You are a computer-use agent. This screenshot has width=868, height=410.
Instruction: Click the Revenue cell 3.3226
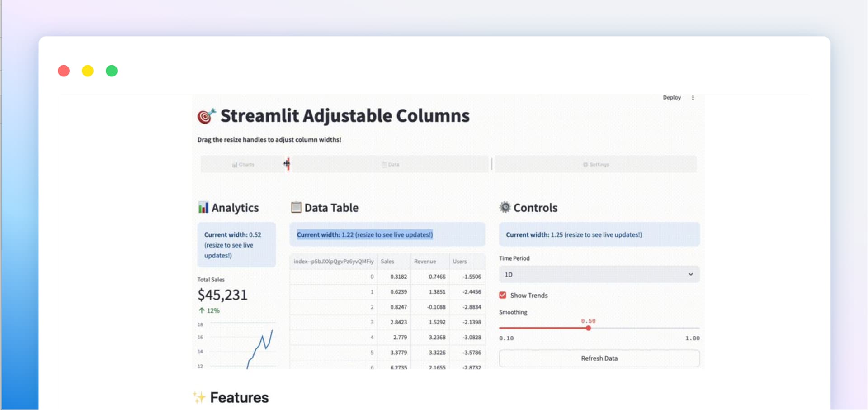pos(429,353)
